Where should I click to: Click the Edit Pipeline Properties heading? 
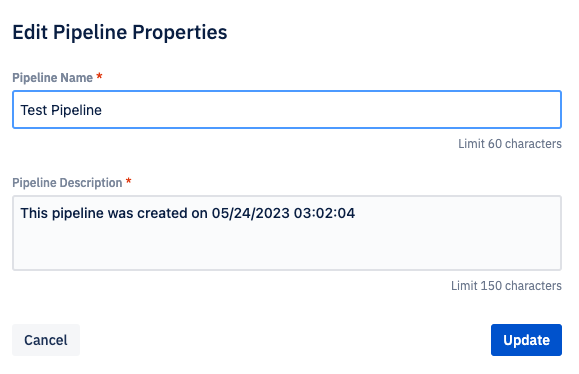120,32
